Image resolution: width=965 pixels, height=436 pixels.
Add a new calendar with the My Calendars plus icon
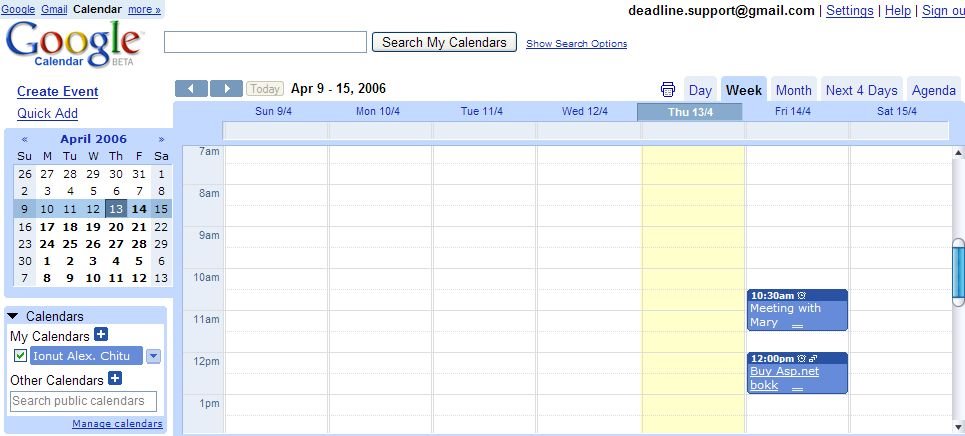click(x=101, y=335)
